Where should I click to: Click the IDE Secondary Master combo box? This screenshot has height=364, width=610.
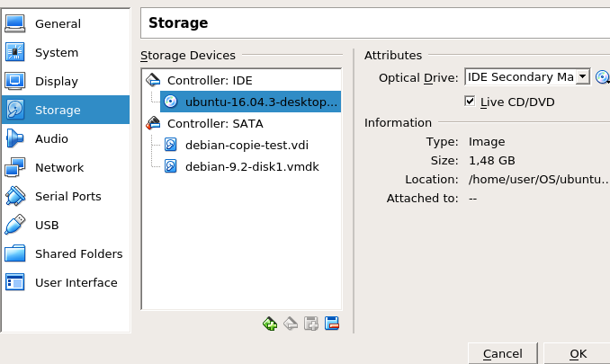pos(527,76)
